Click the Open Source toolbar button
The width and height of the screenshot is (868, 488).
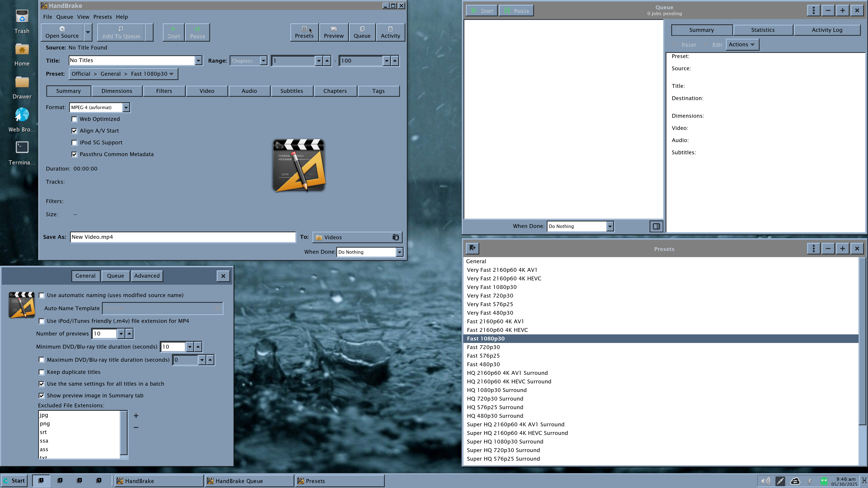click(62, 32)
